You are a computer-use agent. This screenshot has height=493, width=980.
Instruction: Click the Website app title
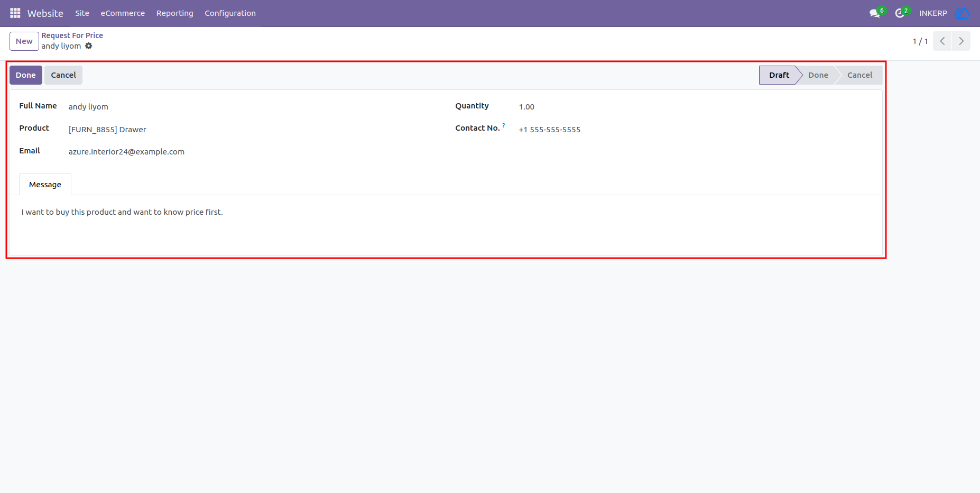point(45,13)
